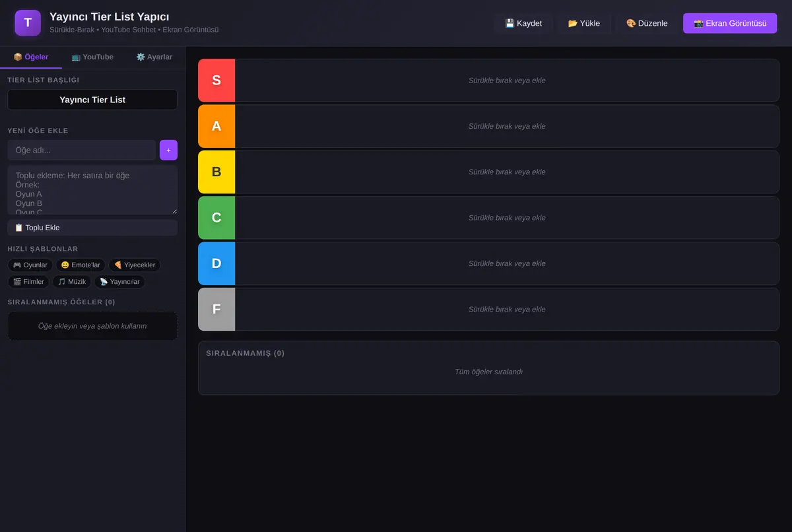Click the C tier drop area
The image size is (792, 532).
507,217
